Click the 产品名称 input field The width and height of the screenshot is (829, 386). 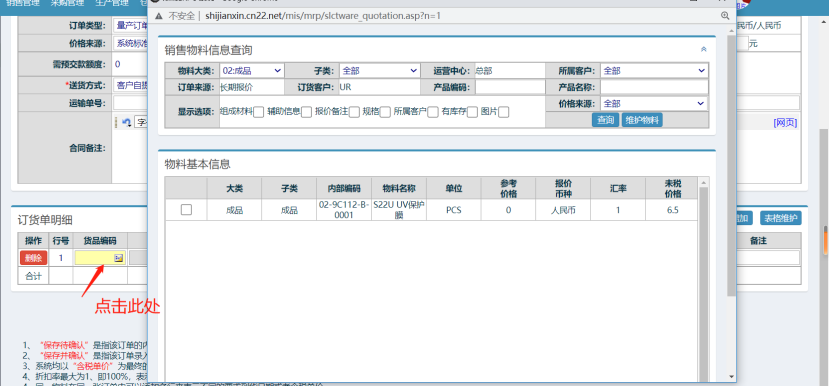click(654, 87)
